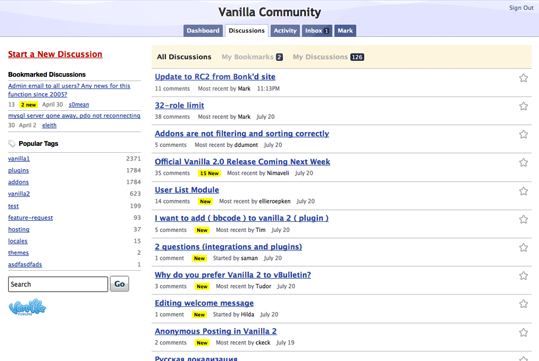The width and height of the screenshot is (539, 361).
Task: Open 'Addons are not filtering and sorting correctly'
Action: (242, 133)
